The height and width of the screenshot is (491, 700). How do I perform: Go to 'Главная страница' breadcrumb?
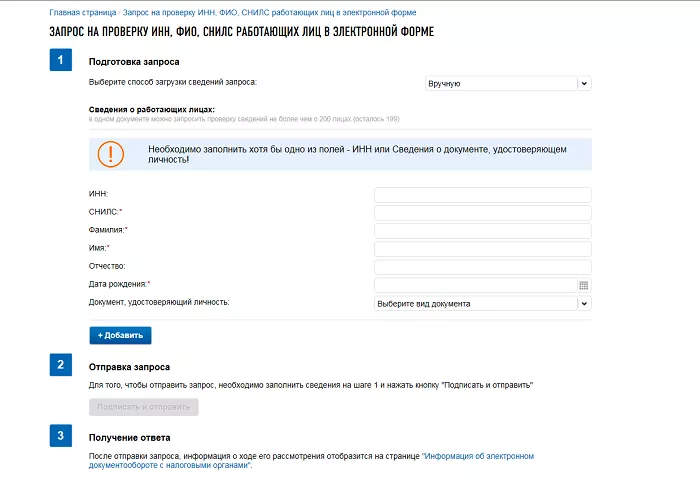[81, 12]
